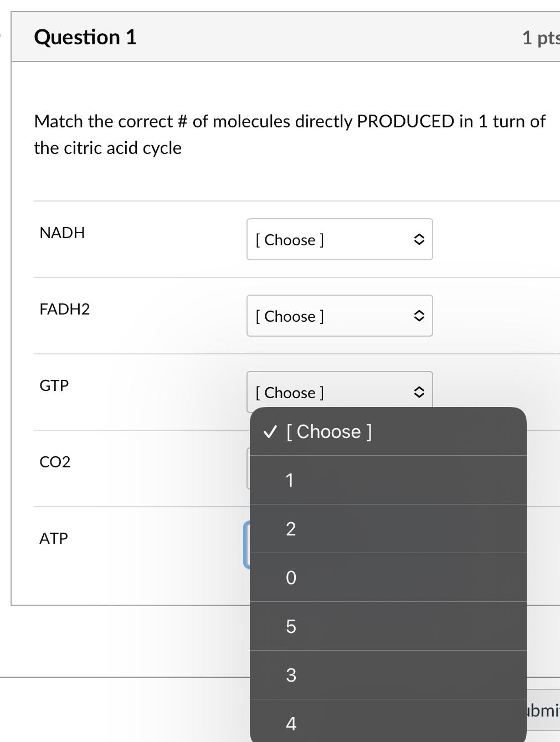Click the up-down arrows on GTP select
This screenshot has width=560, height=742.
pyautogui.click(x=419, y=393)
